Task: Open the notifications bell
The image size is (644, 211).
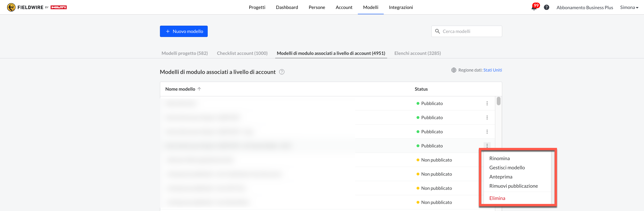Action: 534,8
